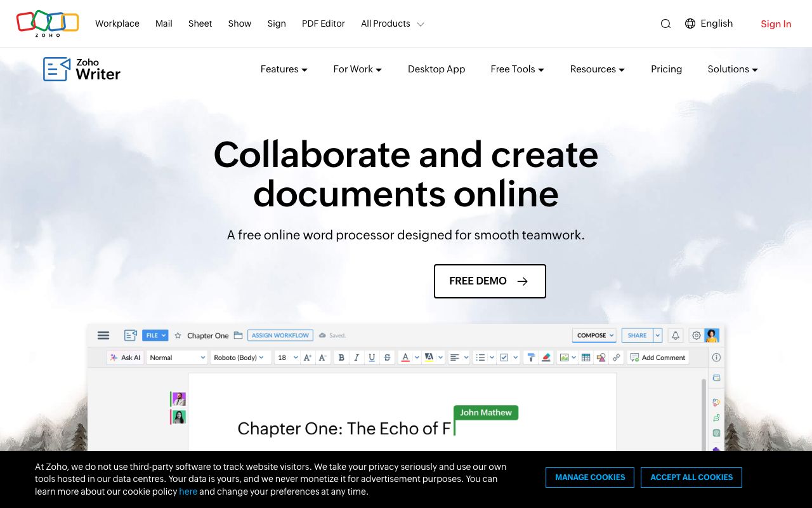The width and height of the screenshot is (812, 508).
Task: Click the Sign In link
Action: click(x=776, y=24)
